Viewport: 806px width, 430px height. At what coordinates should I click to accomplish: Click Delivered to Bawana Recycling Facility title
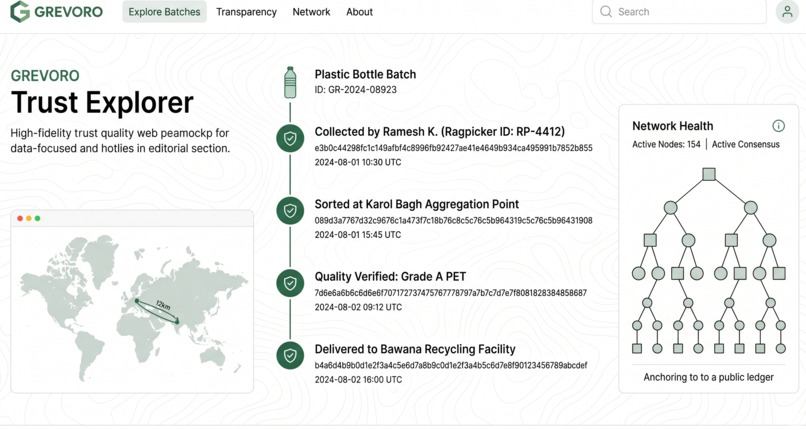pyautogui.click(x=415, y=349)
